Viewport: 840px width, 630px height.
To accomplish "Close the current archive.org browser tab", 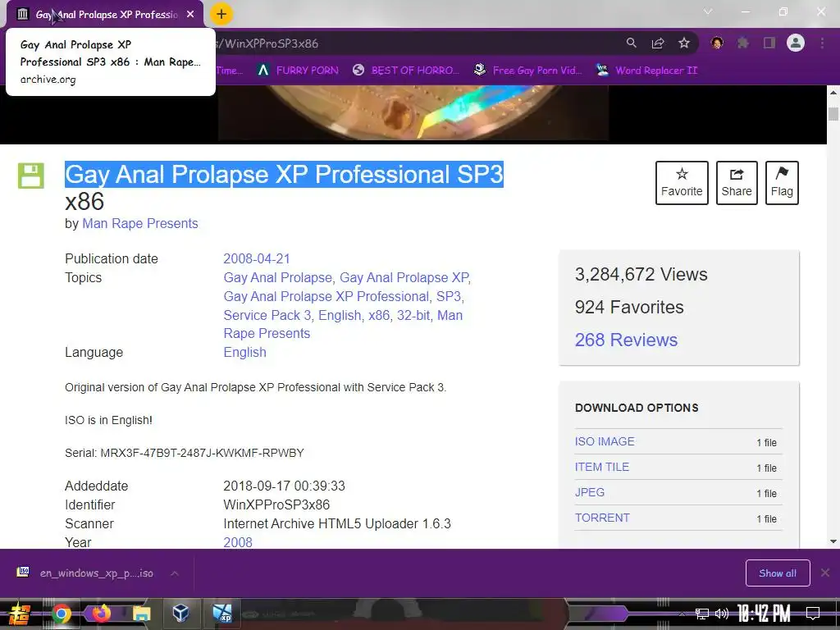I will point(190,15).
